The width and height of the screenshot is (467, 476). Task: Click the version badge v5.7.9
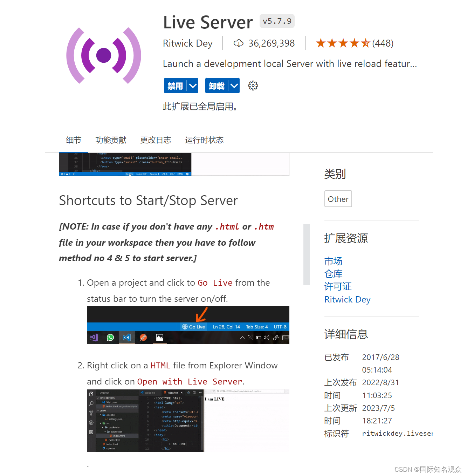(277, 21)
